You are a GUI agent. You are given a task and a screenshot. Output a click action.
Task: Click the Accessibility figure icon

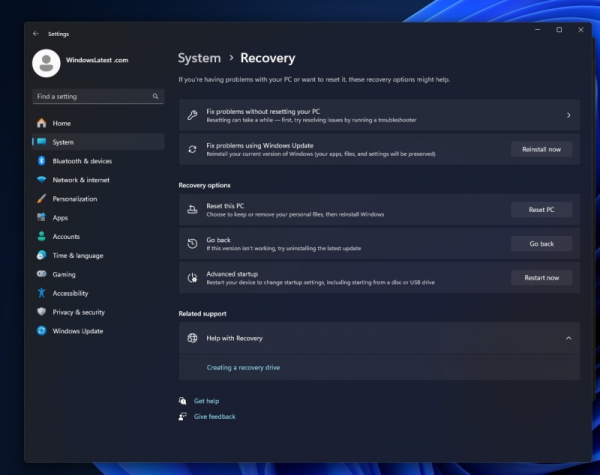[42, 293]
